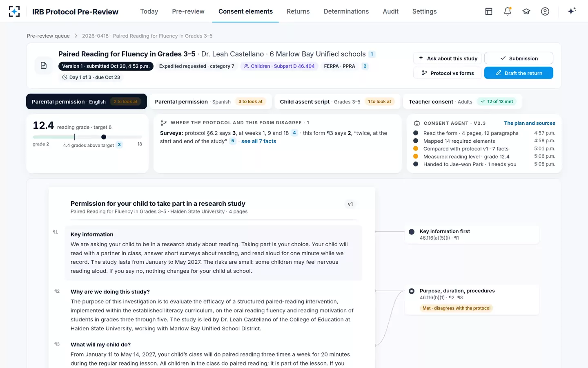Click the citation badge 3 beside grades above target
Image resolution: width=588 pixels, height=368 pixels.
119,145
